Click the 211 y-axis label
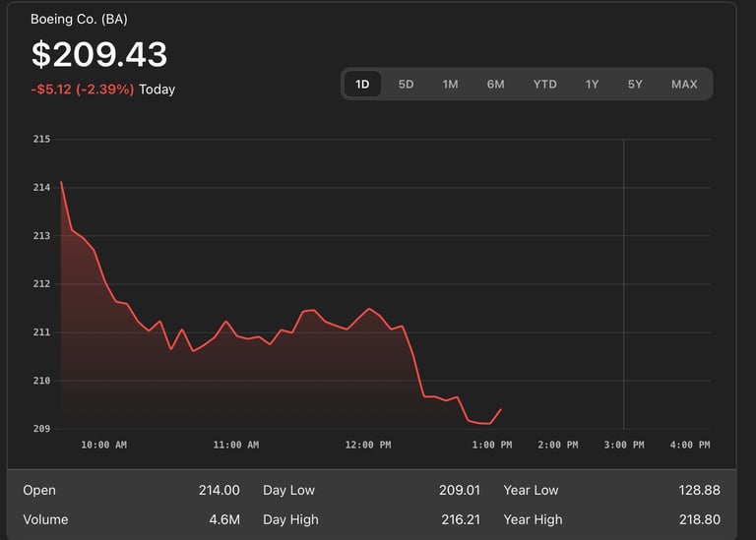This screenshot has height=540, width=756. 41,332
